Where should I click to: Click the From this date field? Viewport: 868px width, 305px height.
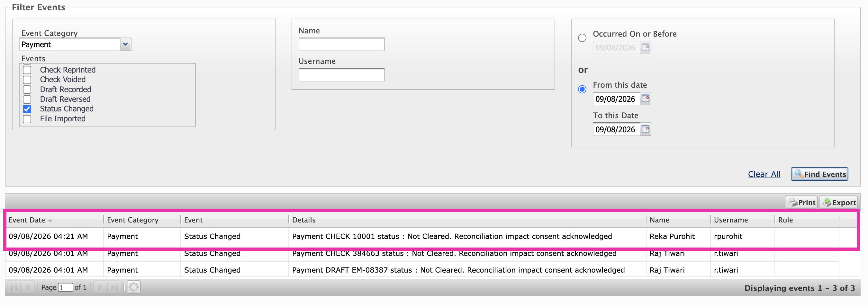point(616,99)
